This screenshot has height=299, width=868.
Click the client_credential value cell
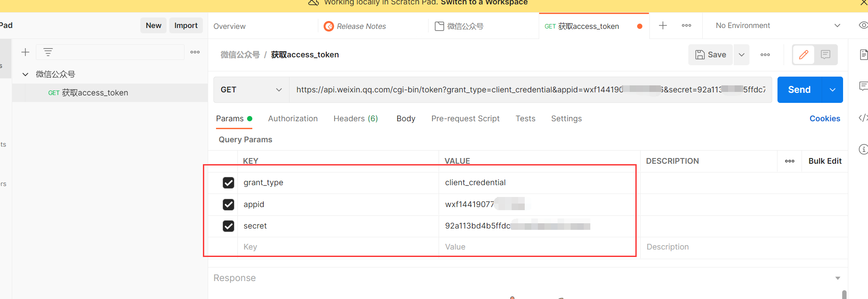coord(539,183)
